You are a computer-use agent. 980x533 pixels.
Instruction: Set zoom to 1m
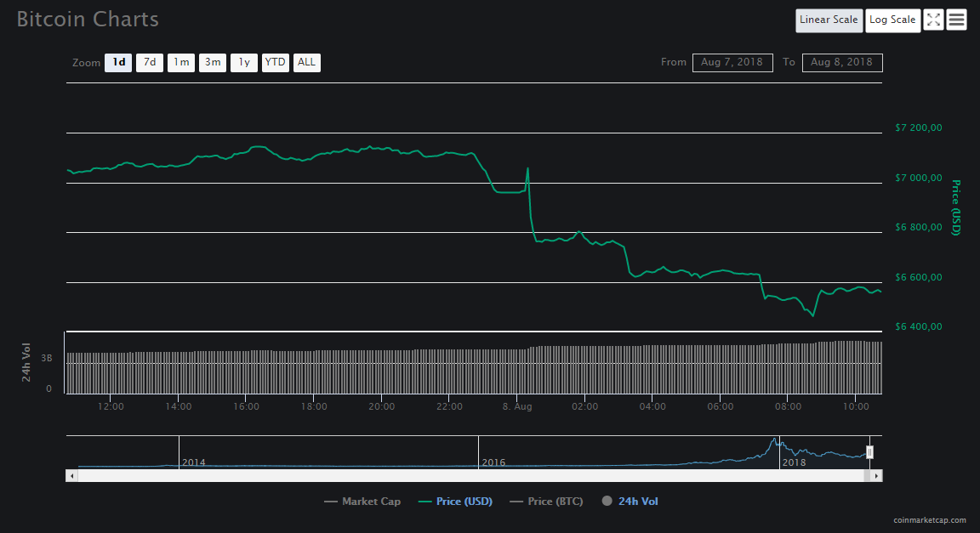pyautogui.click(x=181, y=63)
